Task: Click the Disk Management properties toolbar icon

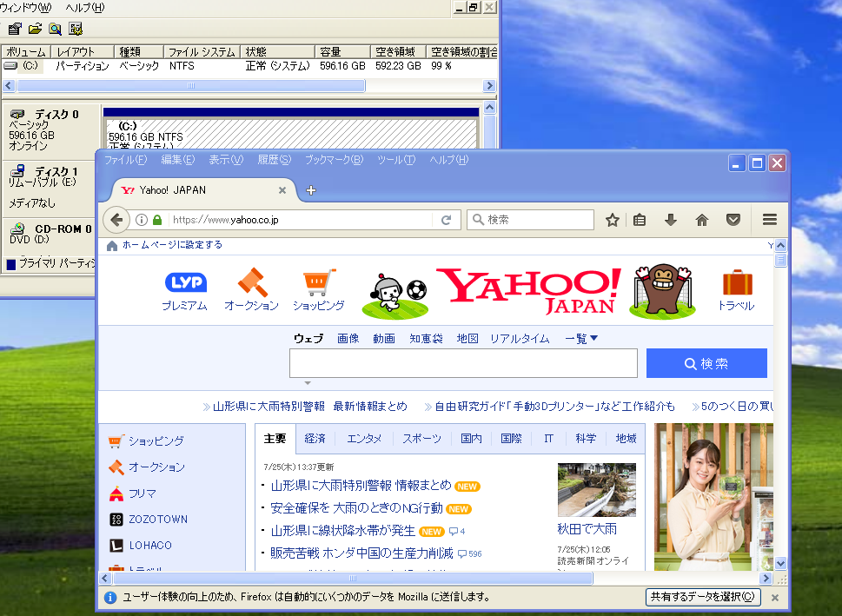Action: pos(15,29)
